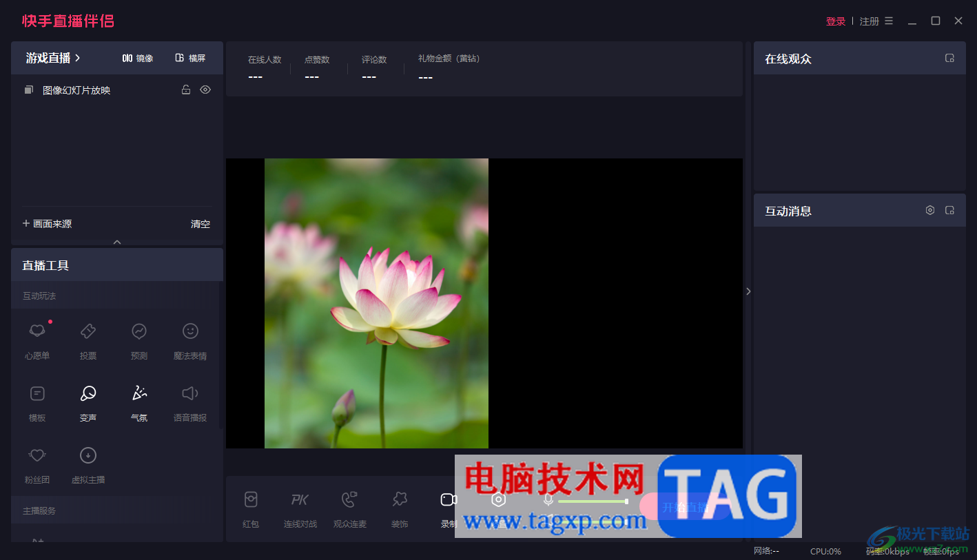Open the 预测 prediction tool
The image size is (977, 560).
click(x=139, y=340)
